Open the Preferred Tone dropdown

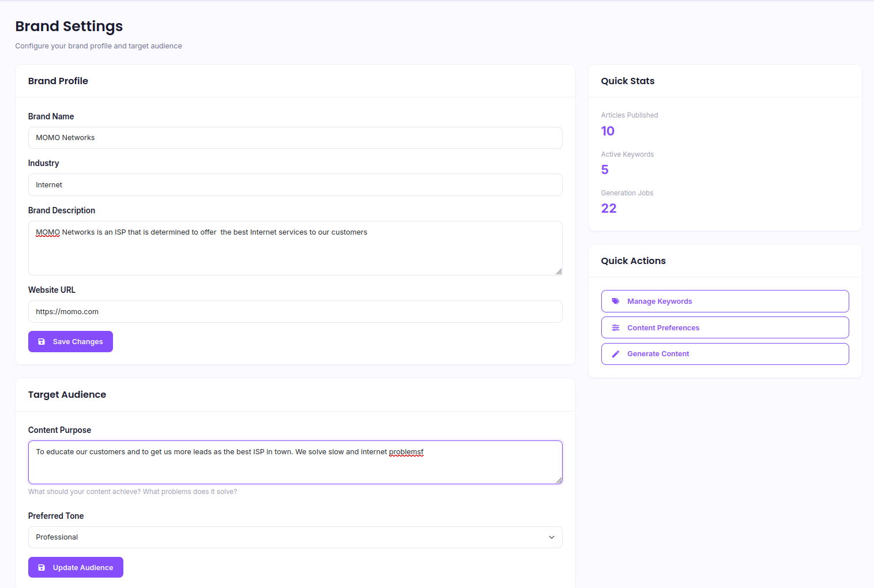[x=295, y=537]
